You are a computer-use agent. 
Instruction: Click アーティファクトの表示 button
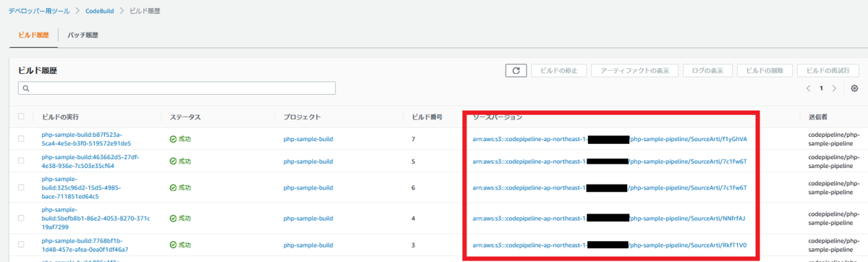(634, 70)
